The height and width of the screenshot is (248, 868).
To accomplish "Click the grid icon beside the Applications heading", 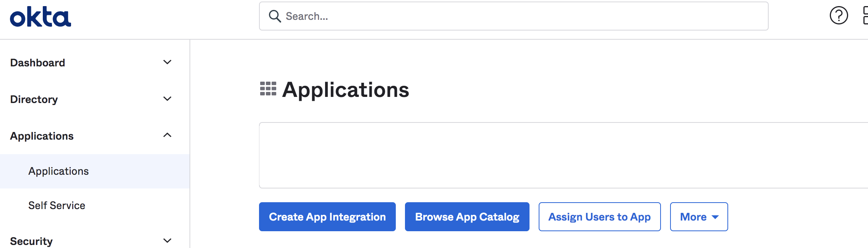I will 268,89.
